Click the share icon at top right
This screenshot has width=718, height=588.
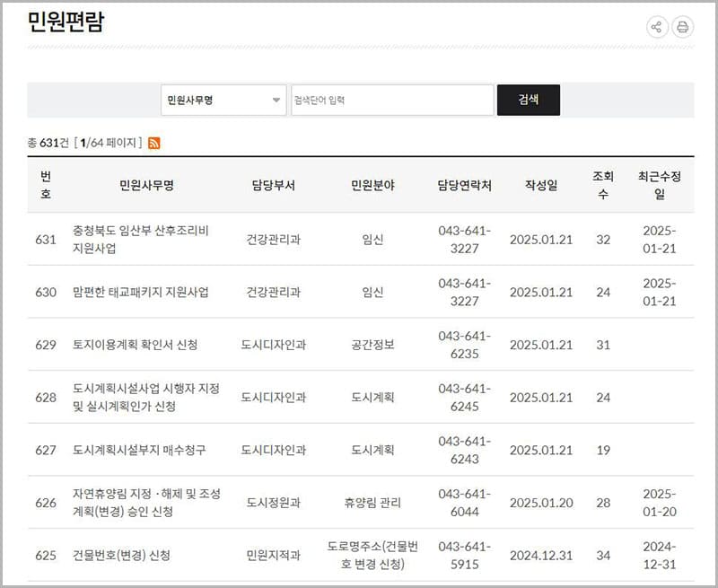pyautogui.click(x=657, y=27)
